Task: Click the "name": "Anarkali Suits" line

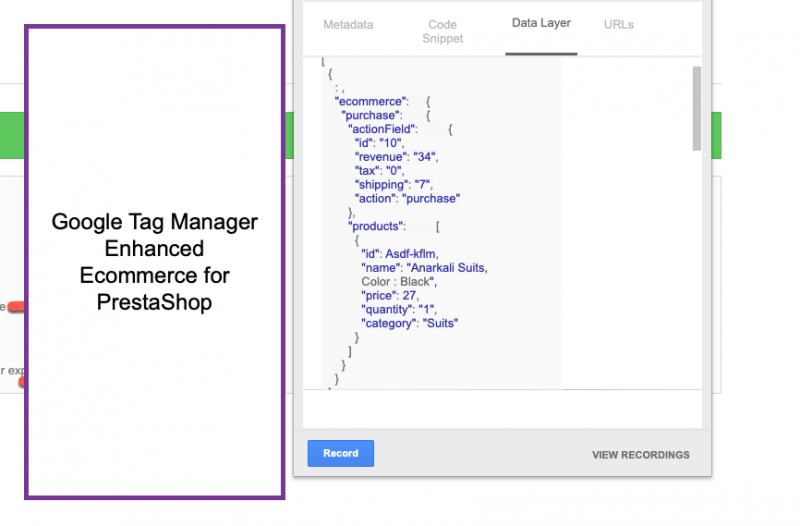Action: click(424, 268)
